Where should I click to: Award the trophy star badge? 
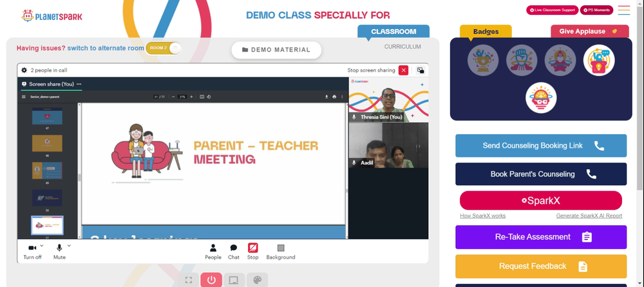483,61
